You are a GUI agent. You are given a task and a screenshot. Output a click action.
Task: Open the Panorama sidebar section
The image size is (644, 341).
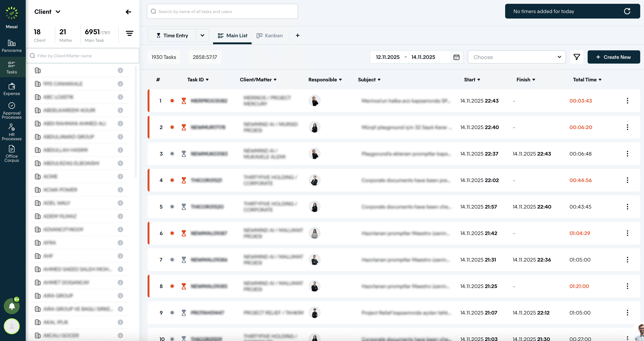click(x=12, y=46)
